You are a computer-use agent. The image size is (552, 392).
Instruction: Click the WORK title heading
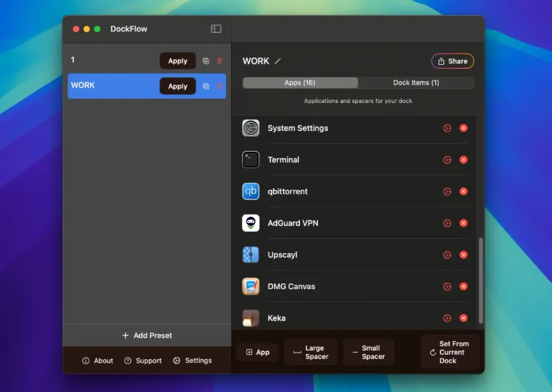[x=256, y=62]
